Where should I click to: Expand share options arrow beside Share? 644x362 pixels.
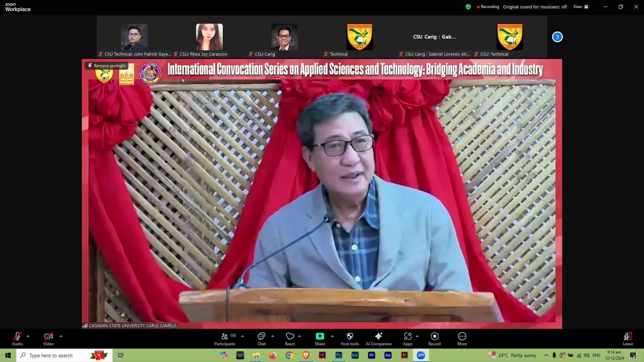[x=332, y=336]
